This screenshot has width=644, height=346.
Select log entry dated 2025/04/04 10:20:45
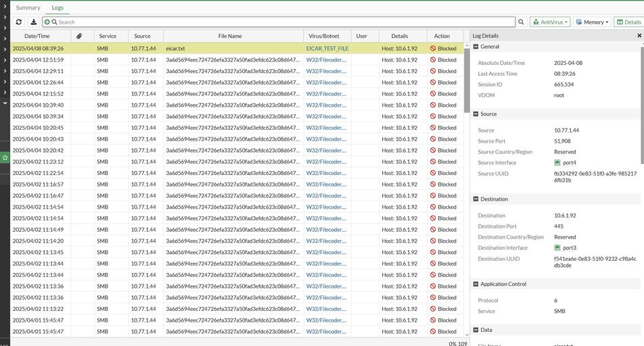(x=237, y=128)
